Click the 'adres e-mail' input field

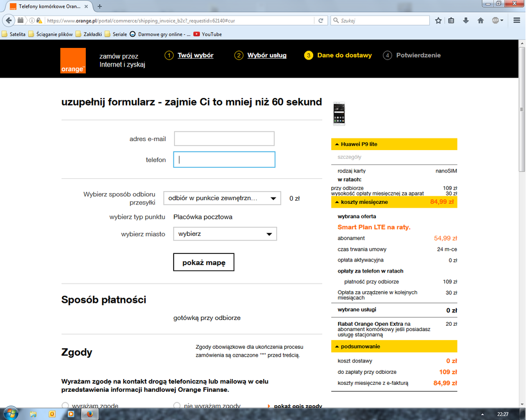[x=224, y=139]
